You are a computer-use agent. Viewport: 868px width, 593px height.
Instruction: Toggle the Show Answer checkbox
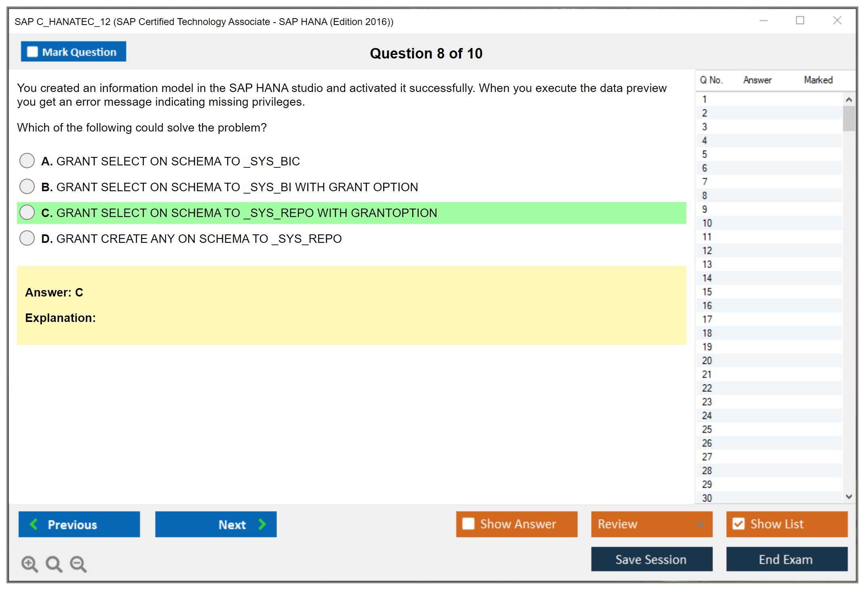pyautogui.click(x=468, y=524)
